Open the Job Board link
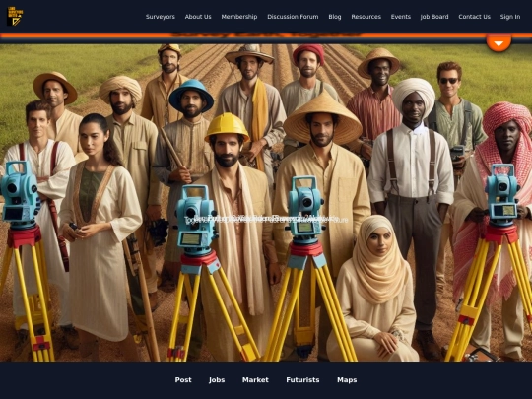 click(x=434, y=17)
